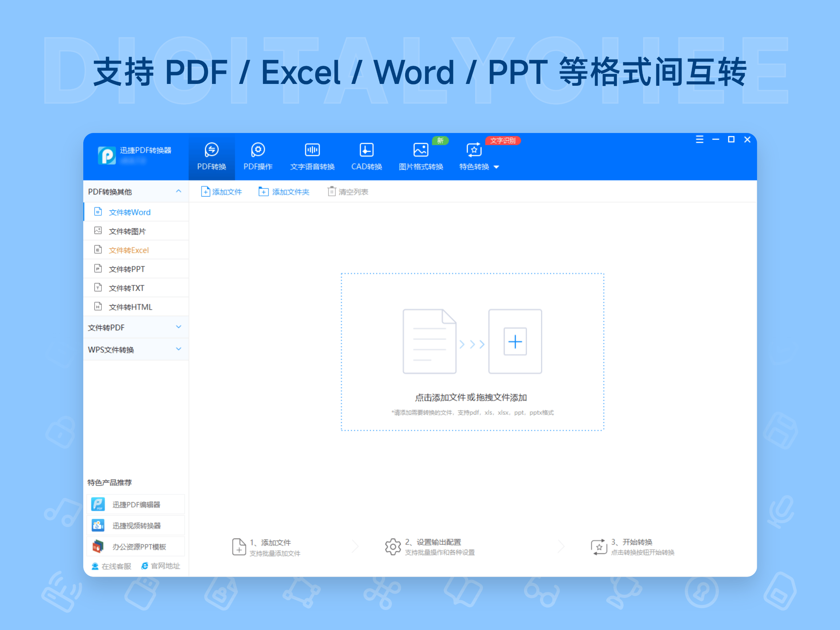This screenshot has width=840, height=630.
Task: Click the 设置输出配置 gear step
Action: [x=392, y=546]
